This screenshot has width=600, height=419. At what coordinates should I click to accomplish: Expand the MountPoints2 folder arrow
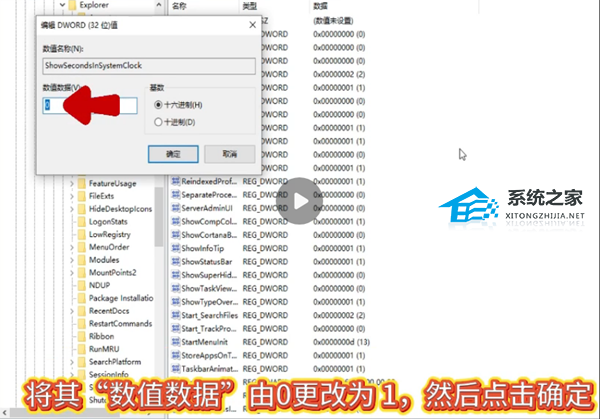pyautogui.click(x=72, y=273)
